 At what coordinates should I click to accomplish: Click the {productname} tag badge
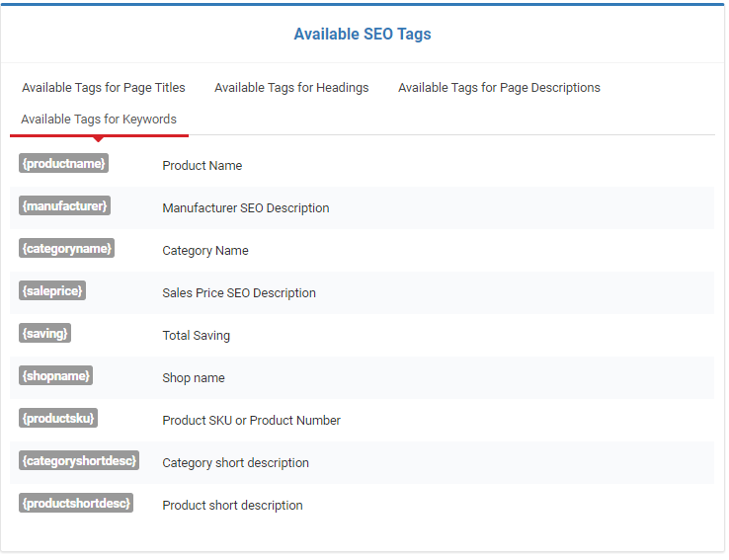tap(63, 163)
